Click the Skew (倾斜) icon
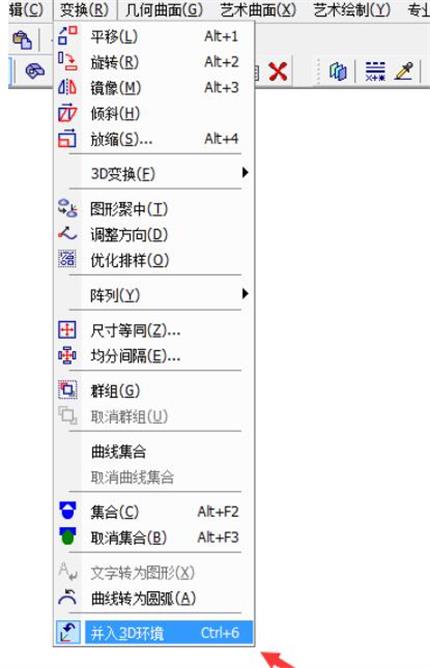Screen dimensions: 430x668 68,113
